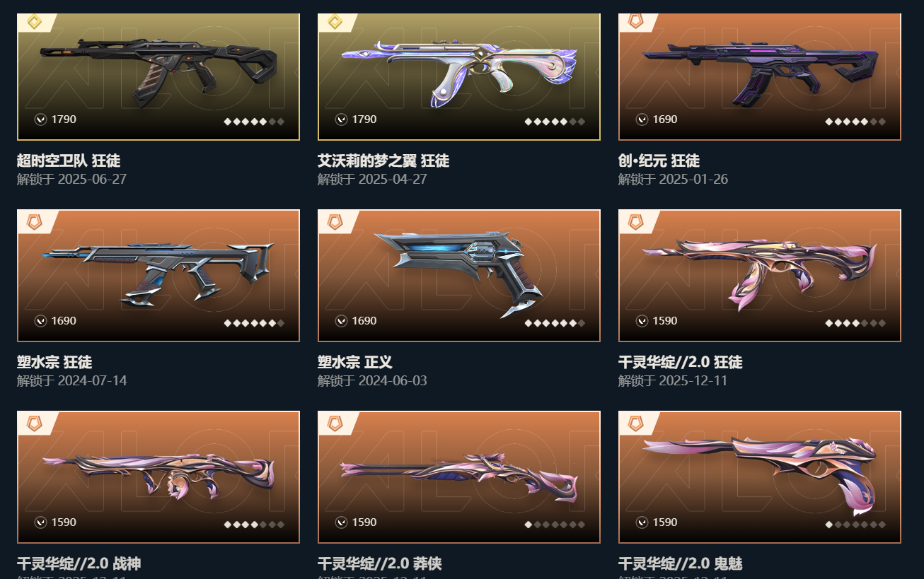Click the 创•纪元 狂徒 title text
The height and width of the screenshot is (579, 924).
coord(659,160)
